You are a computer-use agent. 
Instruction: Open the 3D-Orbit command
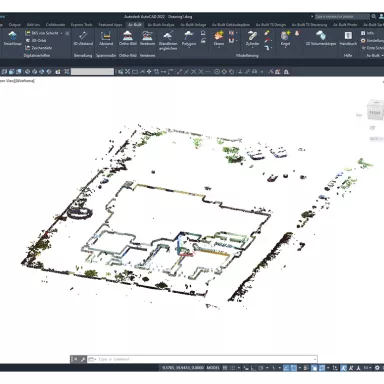point(36,41)
